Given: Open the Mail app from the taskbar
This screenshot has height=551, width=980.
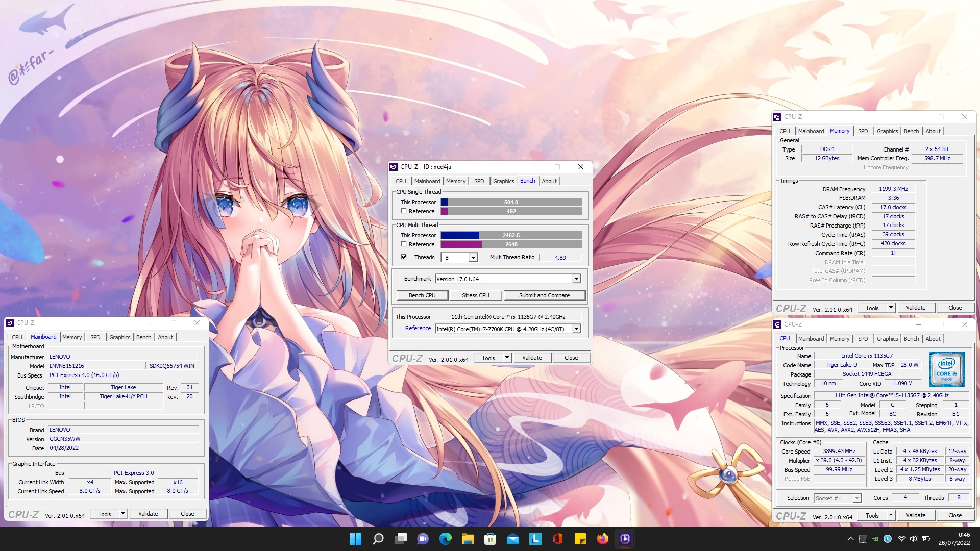Looking at the screenshot, I should (x=513, y=539).
